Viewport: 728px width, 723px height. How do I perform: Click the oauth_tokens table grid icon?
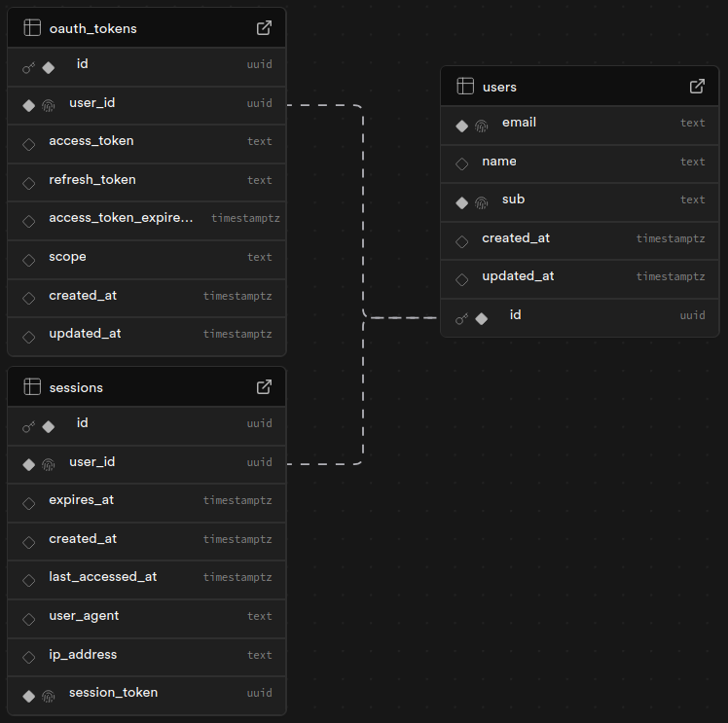[x=31, y=28]
